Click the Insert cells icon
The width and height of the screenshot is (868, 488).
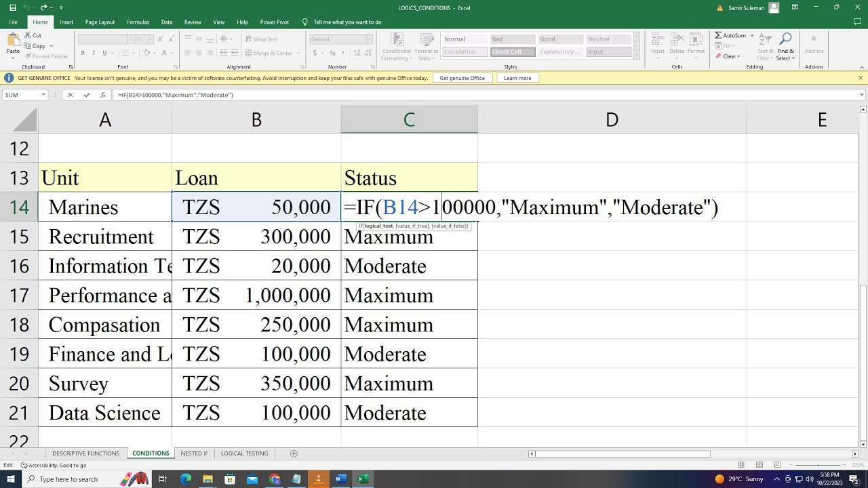[x=658, y=39]
